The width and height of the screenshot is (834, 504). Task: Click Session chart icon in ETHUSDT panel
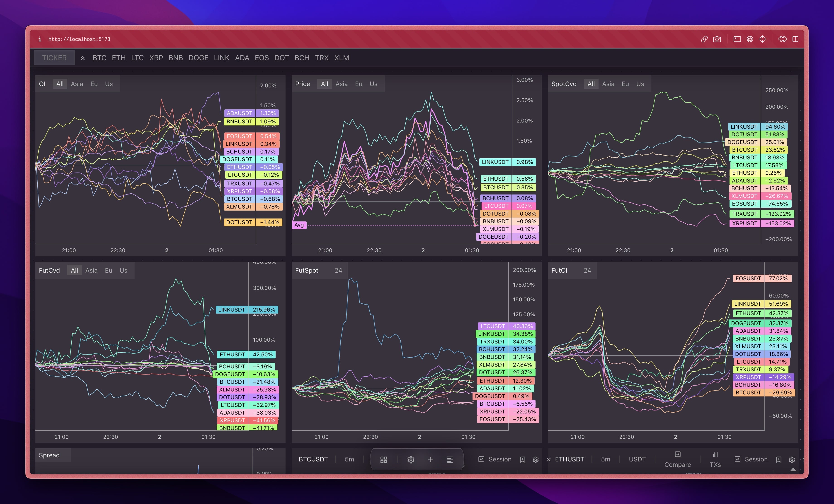(x=737, y=459)
